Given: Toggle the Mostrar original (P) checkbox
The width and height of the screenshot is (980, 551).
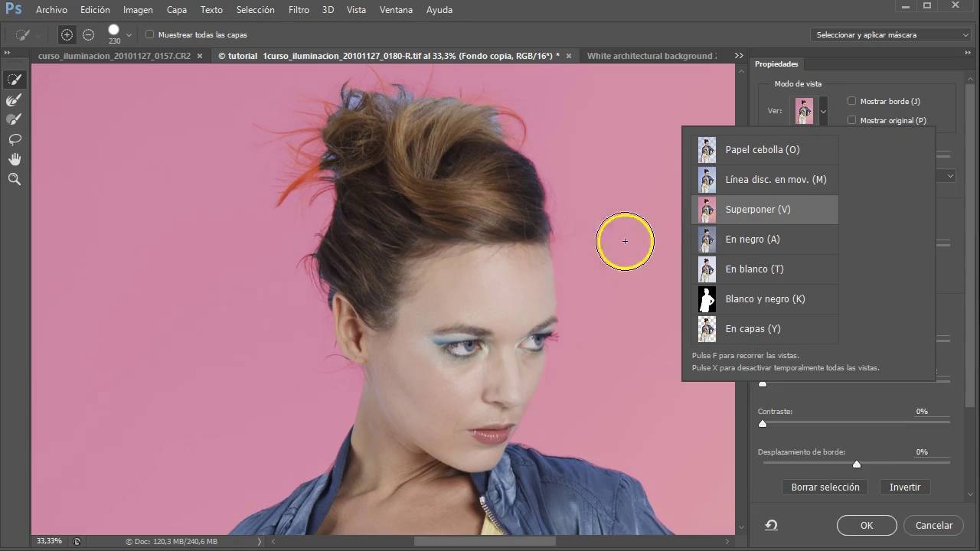Looking at the screenshot, I should pyautogui.click(x=851, y=120).
